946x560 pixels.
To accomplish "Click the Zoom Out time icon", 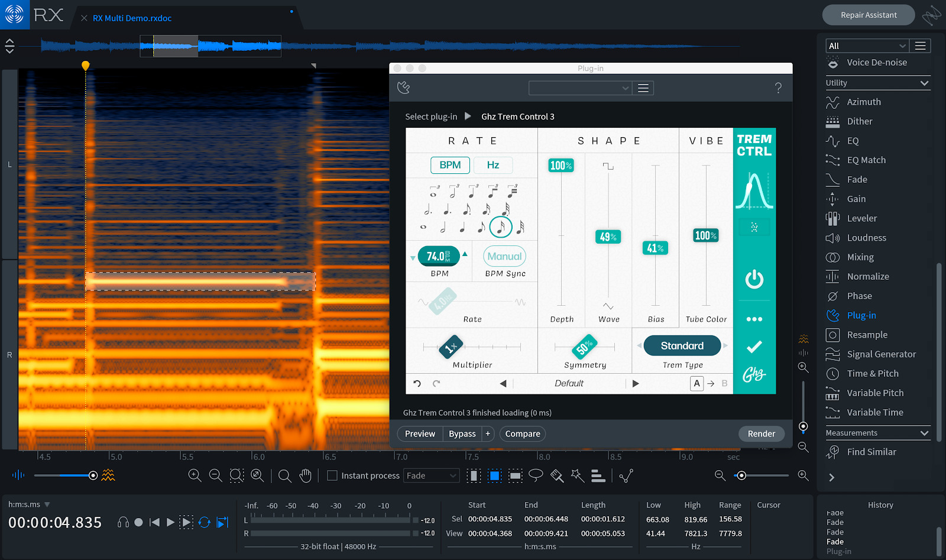I will 216,475.
